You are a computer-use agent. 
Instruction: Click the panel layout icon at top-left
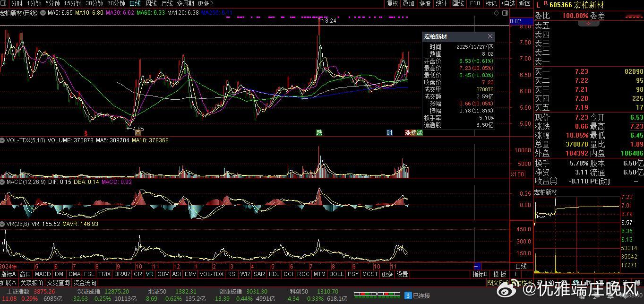(4, 3)
